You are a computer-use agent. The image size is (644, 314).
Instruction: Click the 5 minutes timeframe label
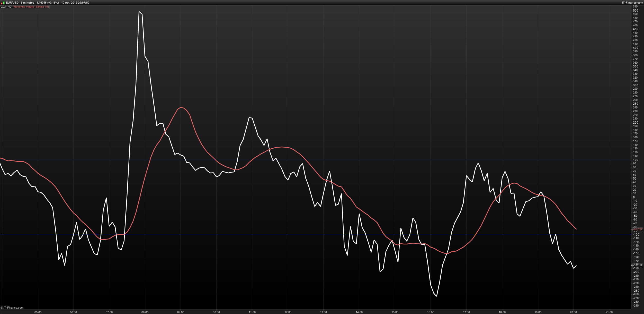(28, 3)
